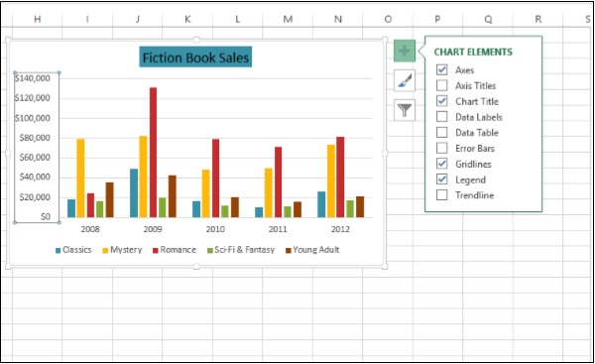Viewport: 595px width, 364px height.
Task: Click the 2010 category axis label
Action: [215, 229]
